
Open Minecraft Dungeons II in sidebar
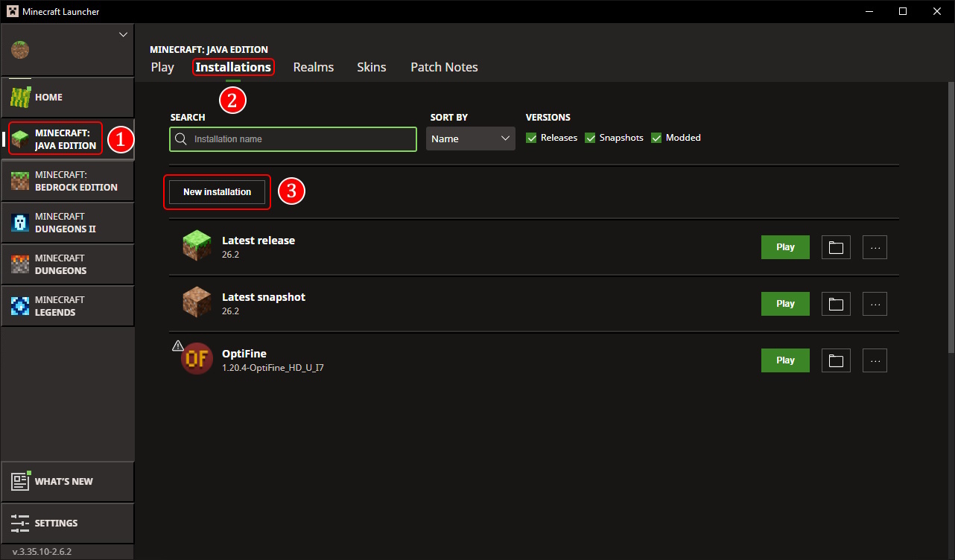[67, 223]
